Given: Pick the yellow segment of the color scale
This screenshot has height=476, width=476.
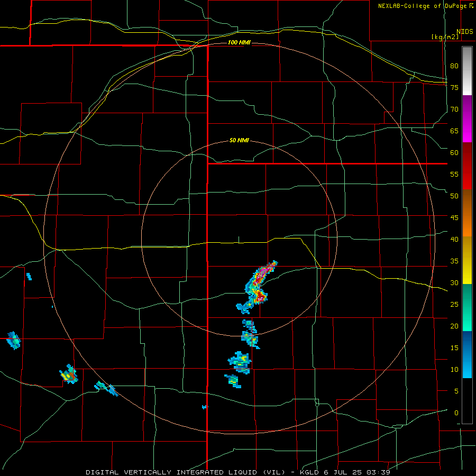Looking at the screenshot, I should point(467,260).
